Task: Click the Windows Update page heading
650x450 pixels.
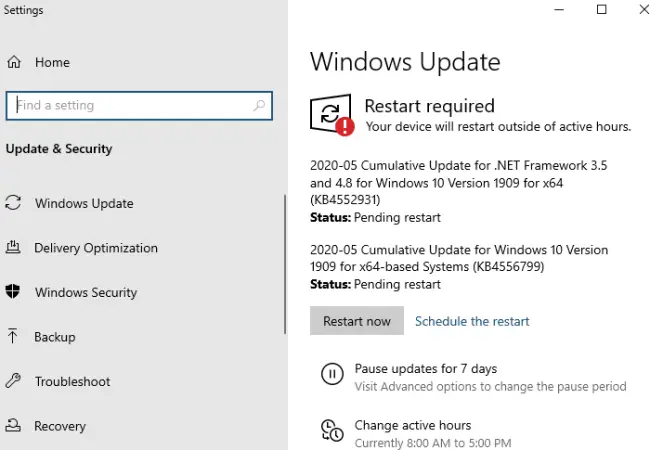Action: pyautogui.click(x=405, y=62)
